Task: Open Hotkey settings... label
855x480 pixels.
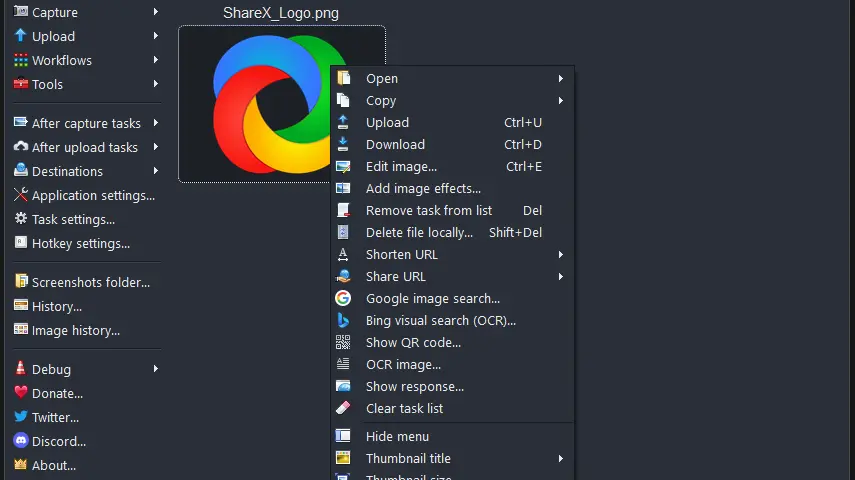Action: [x=81, y=243]
